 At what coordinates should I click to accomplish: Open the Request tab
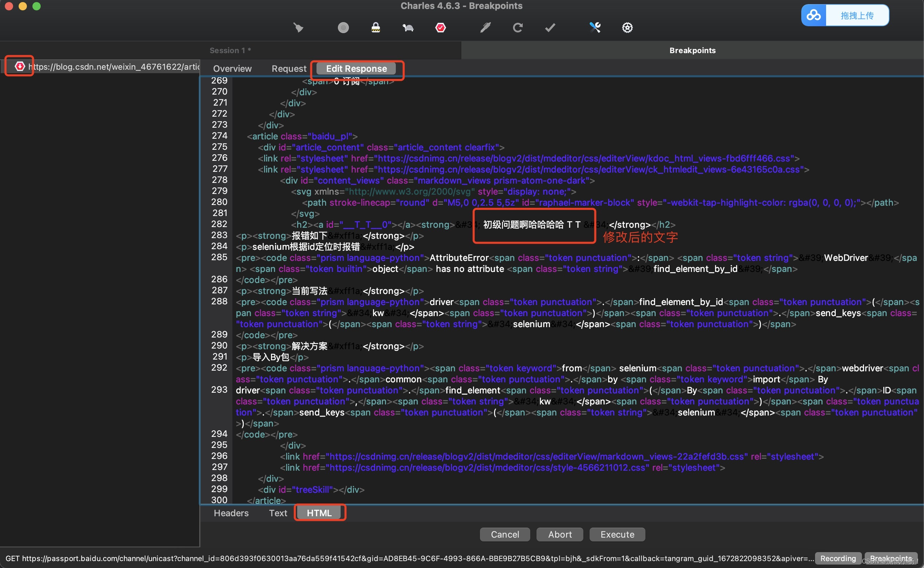pyautogui.click(x=289, y=69)
